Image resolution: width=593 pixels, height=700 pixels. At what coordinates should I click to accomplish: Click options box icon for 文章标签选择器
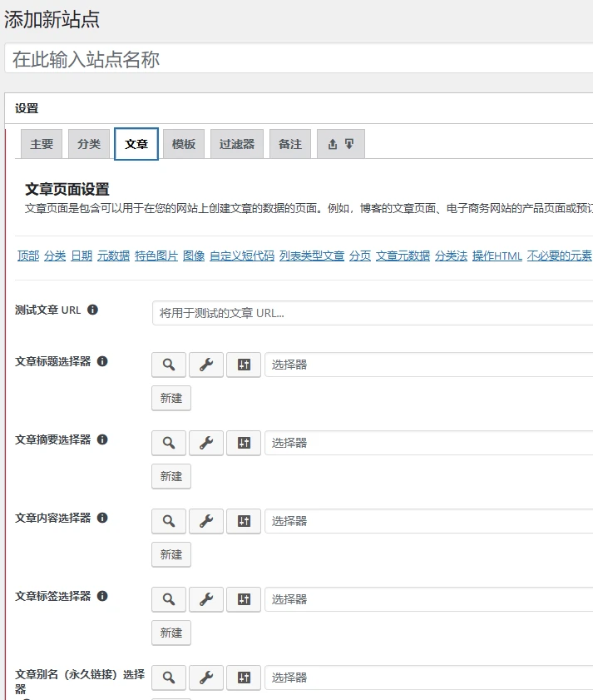(244, 599)
